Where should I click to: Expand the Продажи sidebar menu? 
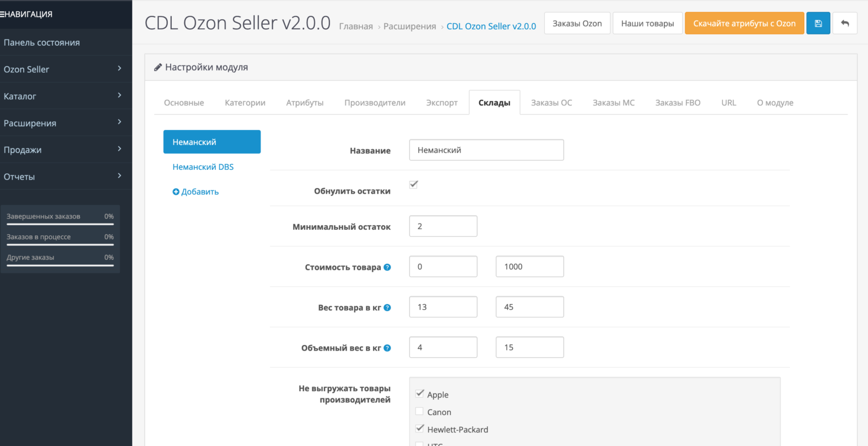(x=66, y=150)
